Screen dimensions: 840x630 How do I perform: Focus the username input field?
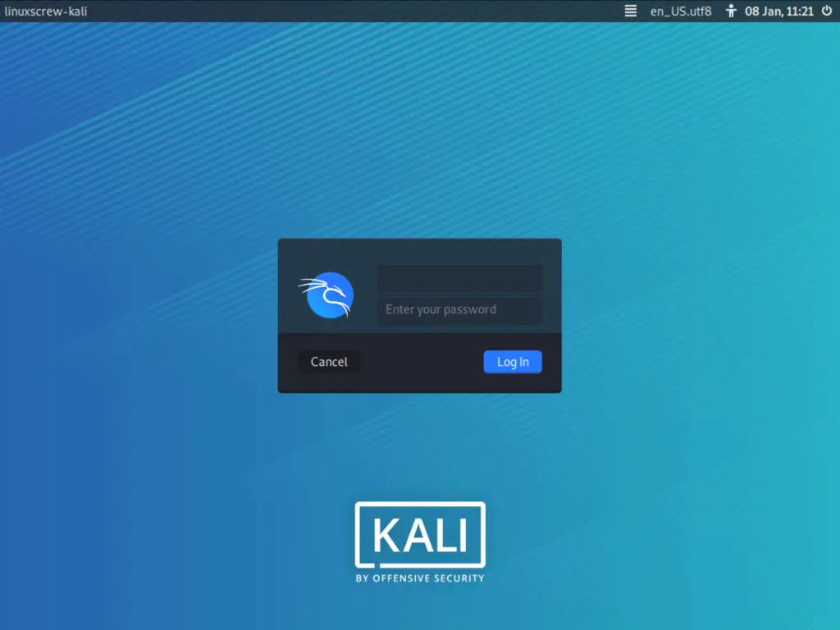coord(460,278)
